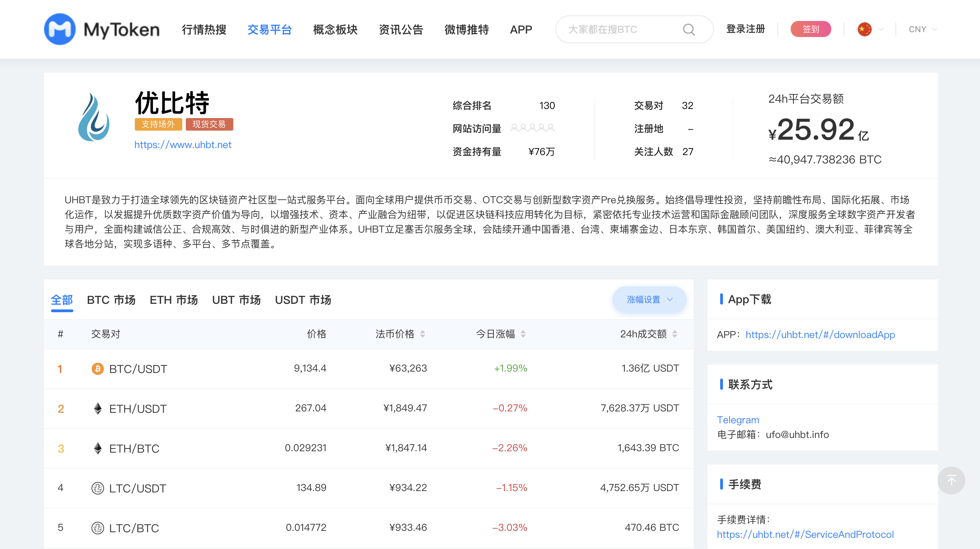
Task: Switch to BTC 市场 tab
Action: [111, 300]
